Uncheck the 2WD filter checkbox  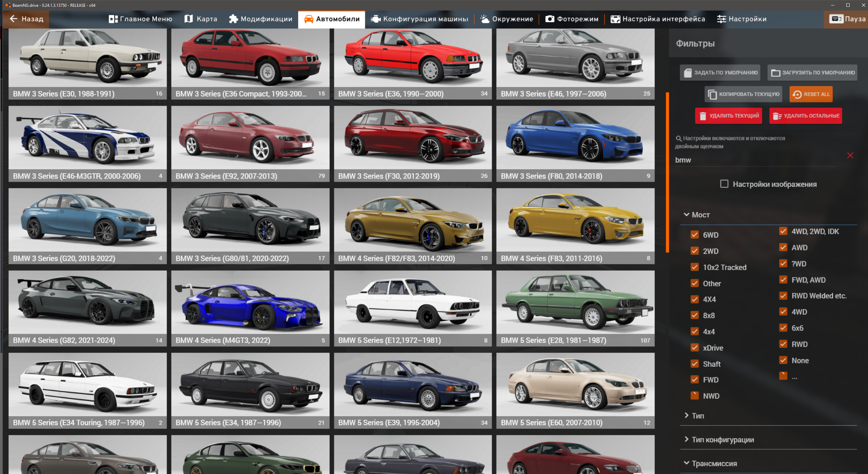[695, 251]
